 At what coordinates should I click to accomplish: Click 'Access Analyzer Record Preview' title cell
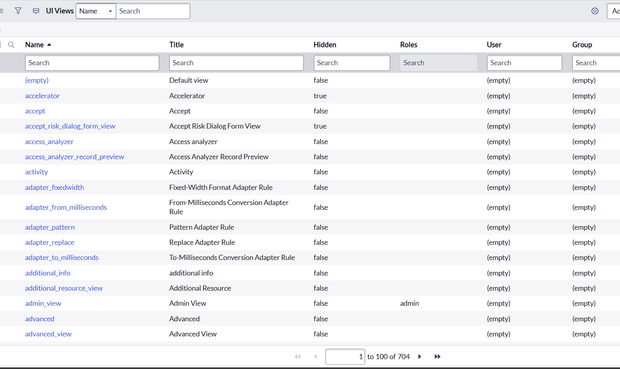pos(219,157)
